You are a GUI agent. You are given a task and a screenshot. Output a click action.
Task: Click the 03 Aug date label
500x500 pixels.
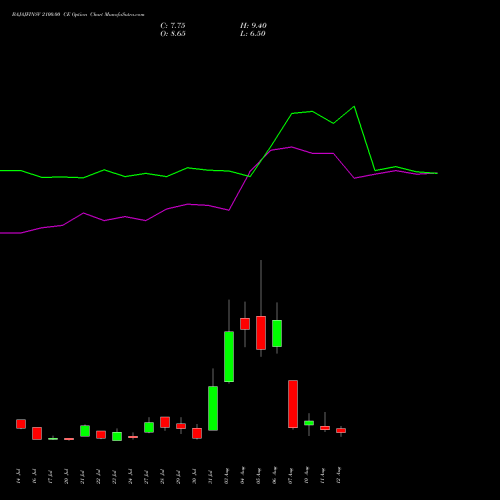[226, 476]
